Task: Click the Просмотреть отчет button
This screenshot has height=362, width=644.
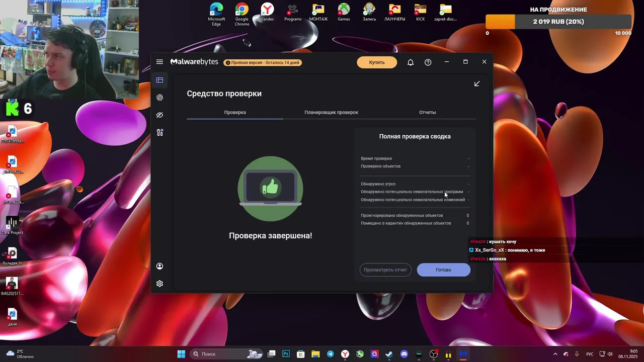Action: coord(385,270)
